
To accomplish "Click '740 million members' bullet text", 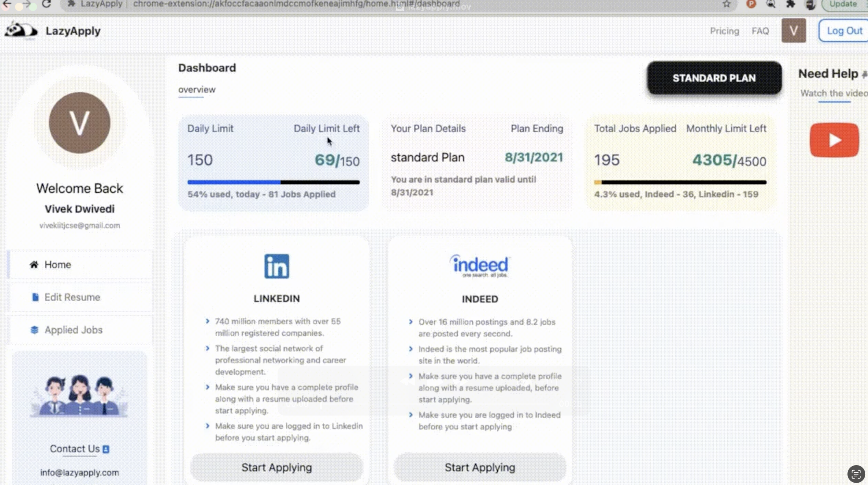I will click(x=278, y=327).
